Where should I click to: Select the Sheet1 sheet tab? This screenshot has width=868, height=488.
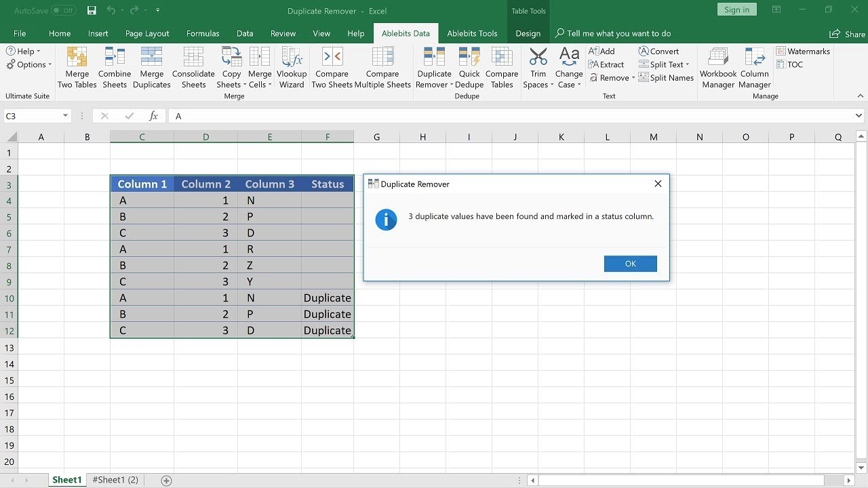tap(66, 480)
